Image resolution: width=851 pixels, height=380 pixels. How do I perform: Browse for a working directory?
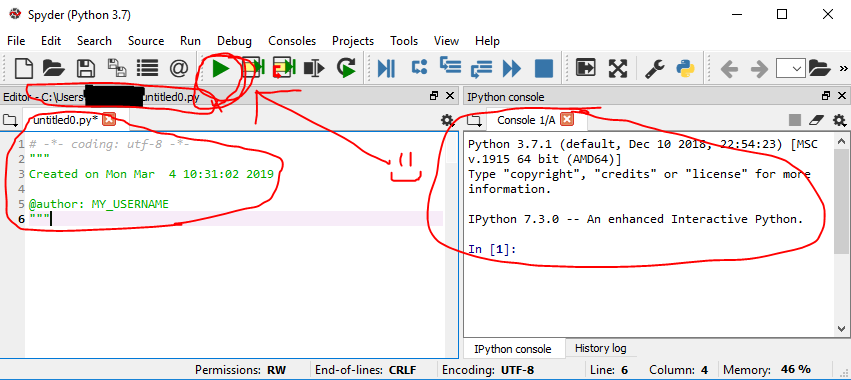click(820, 68)
